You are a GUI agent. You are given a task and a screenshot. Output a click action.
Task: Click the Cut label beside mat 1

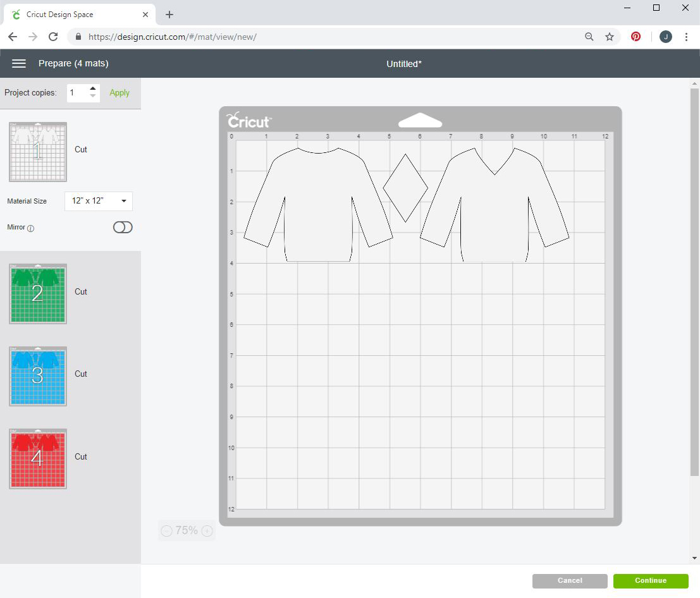tap(81, 149)
